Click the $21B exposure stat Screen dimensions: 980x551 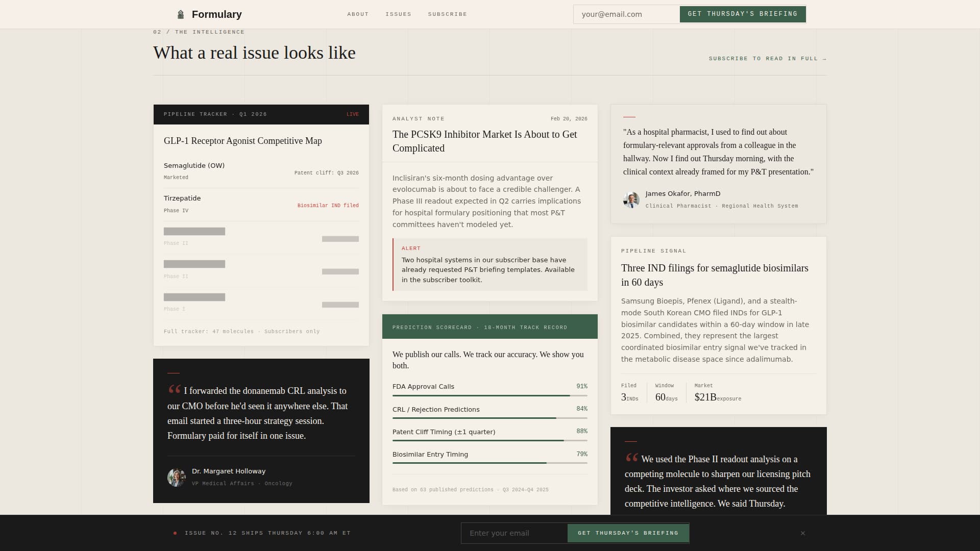coord(718,397)
